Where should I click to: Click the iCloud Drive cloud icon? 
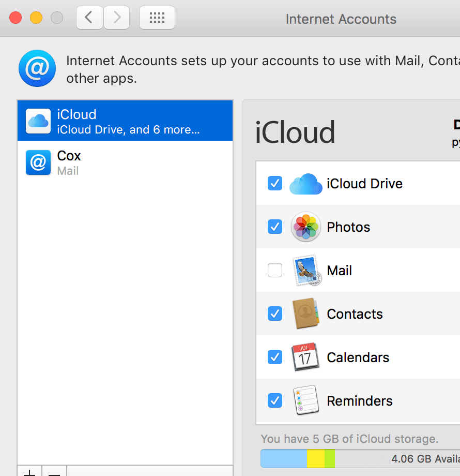tap(305, 183)
